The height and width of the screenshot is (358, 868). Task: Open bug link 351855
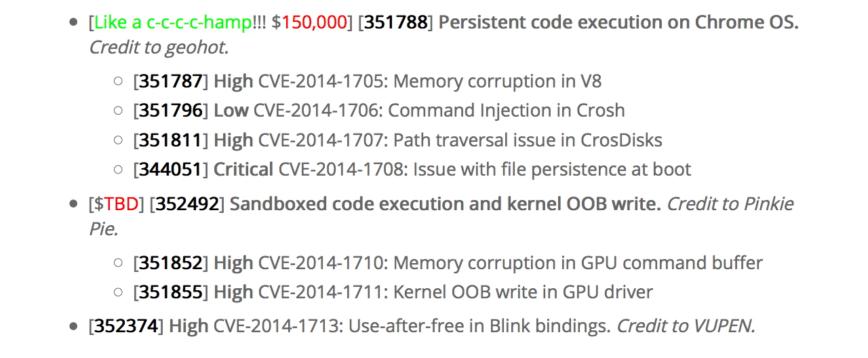[x=171, y=292]
